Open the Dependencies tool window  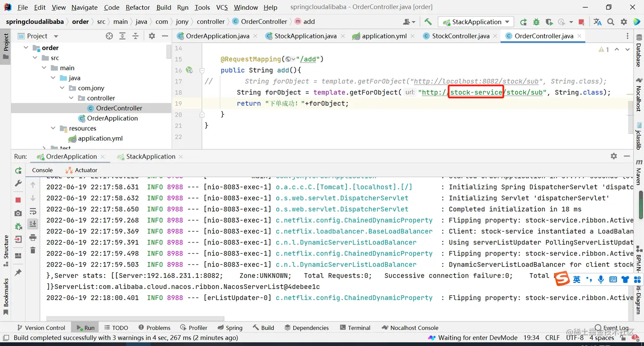tap(306, 328)
